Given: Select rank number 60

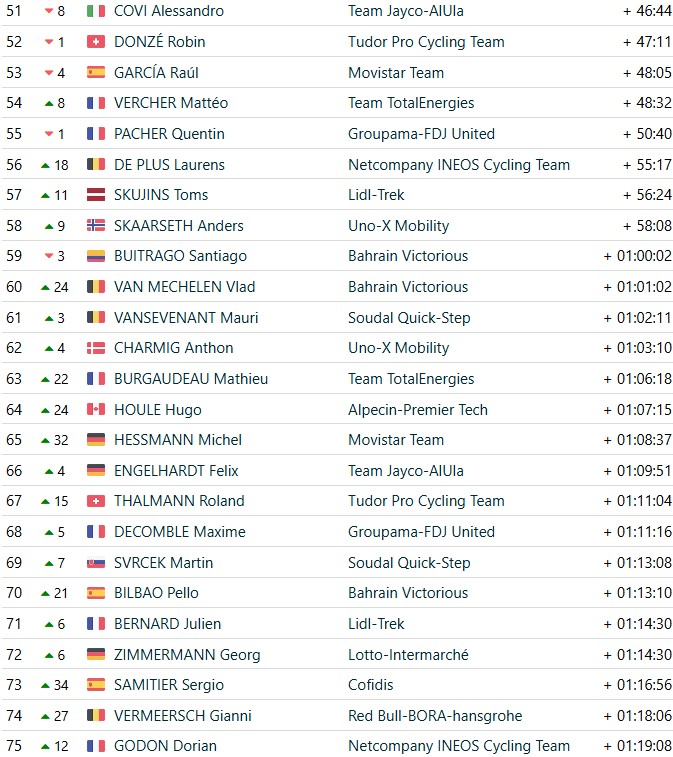Looking at the screenshot, I should 14,287.
